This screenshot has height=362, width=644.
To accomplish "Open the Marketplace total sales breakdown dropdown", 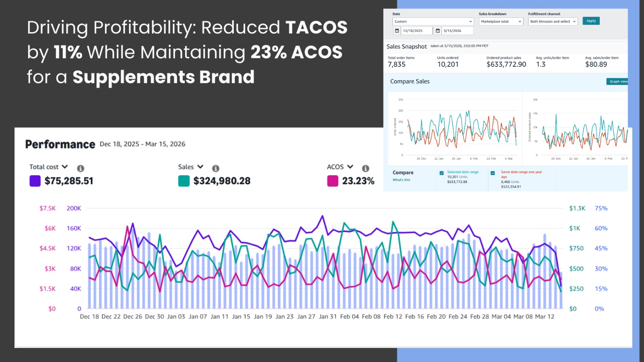I will pyautogui.click(x=501, y=22).
